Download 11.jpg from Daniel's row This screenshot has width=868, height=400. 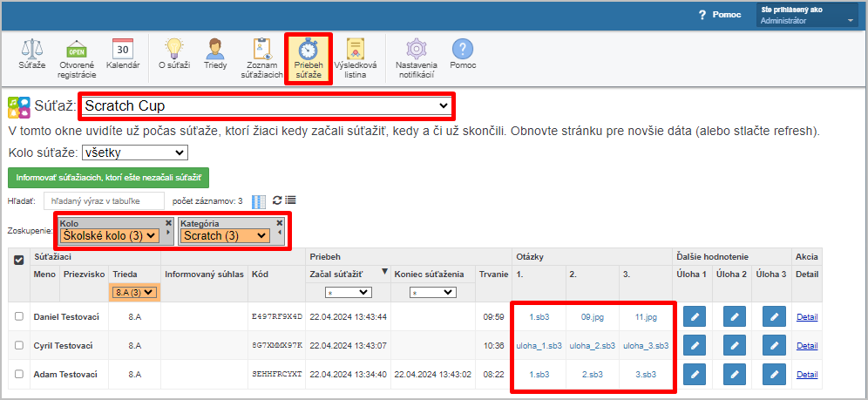[646, 317]
